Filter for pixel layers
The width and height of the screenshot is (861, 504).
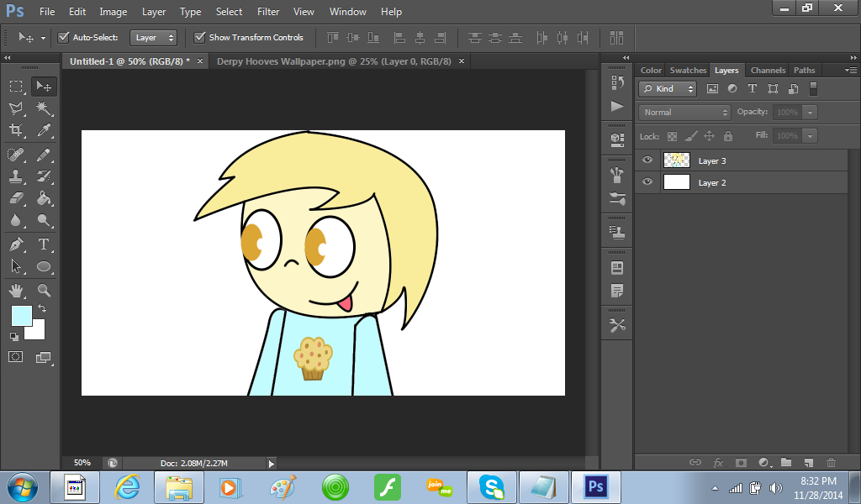712,88
